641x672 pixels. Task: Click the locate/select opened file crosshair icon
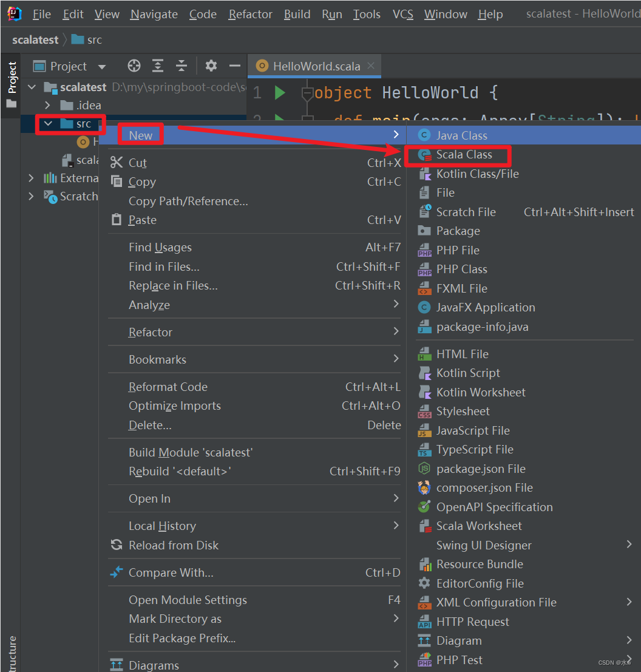(134, 66)
